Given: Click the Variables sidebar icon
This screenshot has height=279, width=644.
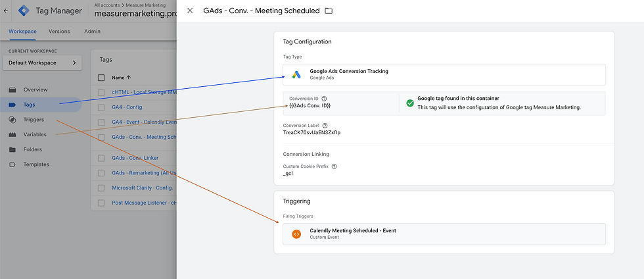Looking at the screenshot, I should click(12, 134).
